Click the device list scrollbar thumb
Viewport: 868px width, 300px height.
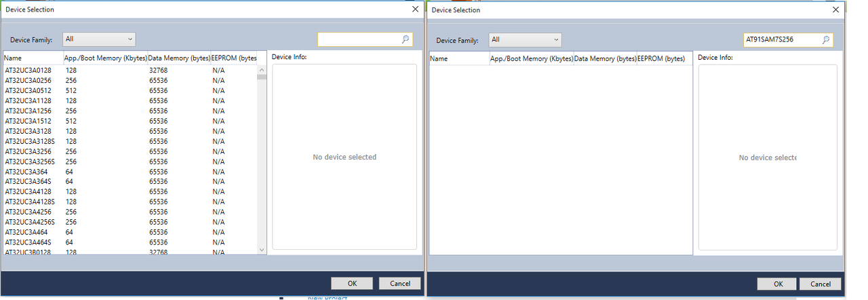[262, 77]
